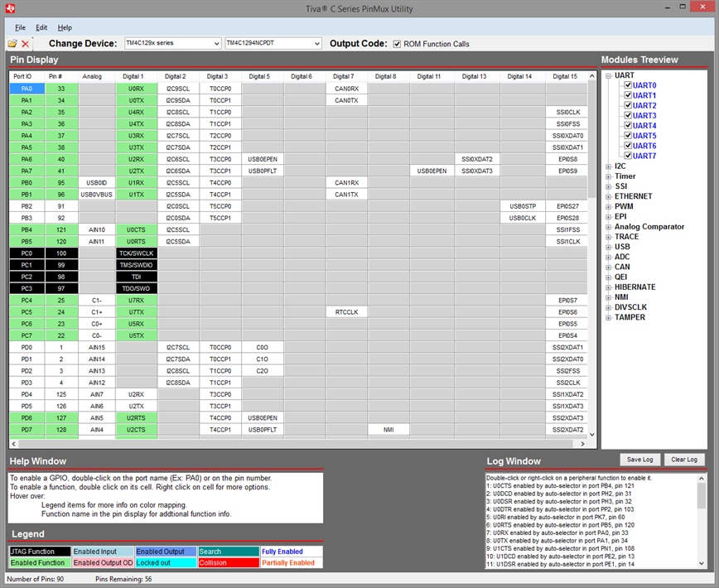Expand the HIBERNATE tree node
The height and width of the screenshot is (588, 719).
point(609,287)
